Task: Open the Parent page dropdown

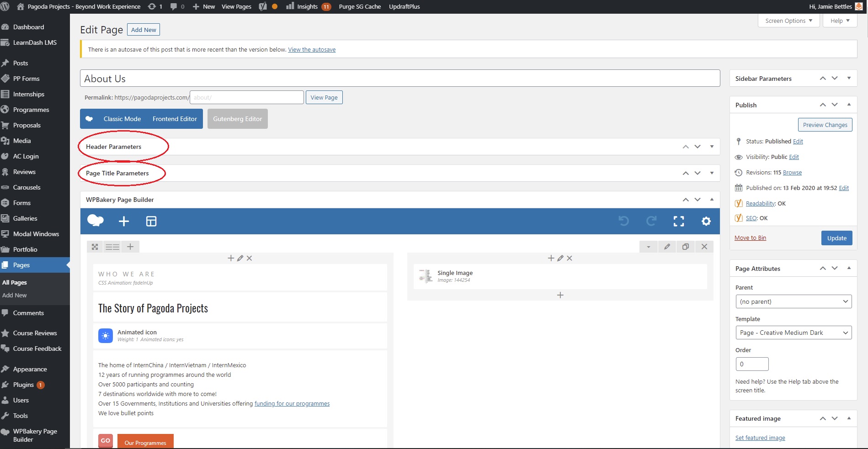Action: pyautogui.click(x=793, y=301)
